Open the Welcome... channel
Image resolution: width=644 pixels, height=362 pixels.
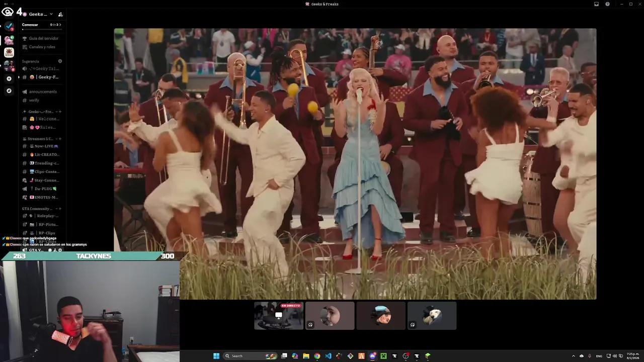pyautogui.click(x=42, y=119)
